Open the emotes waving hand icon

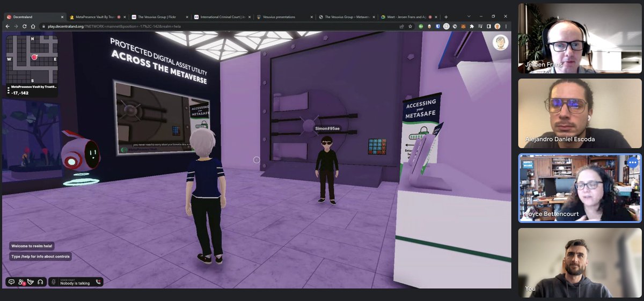[x=31, y=282]
